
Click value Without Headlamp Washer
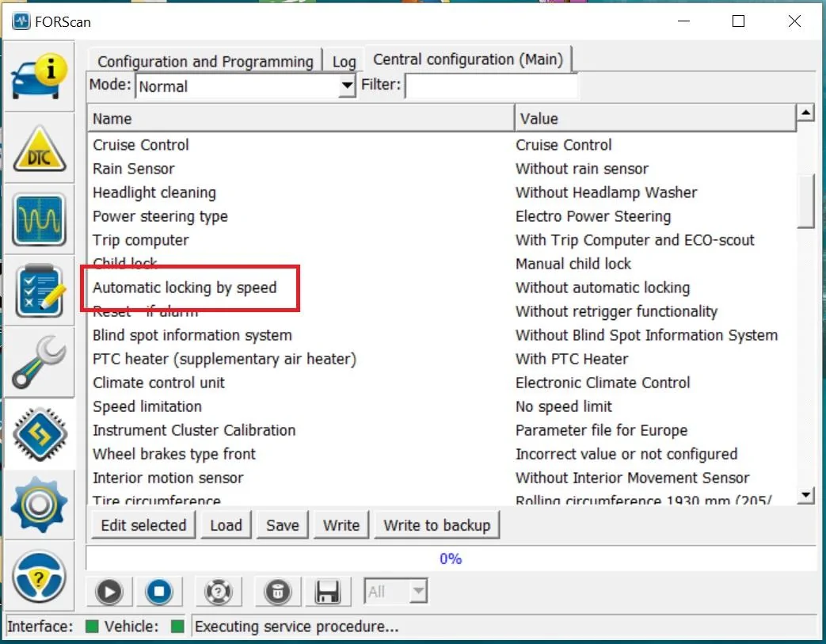pos(607,192)
